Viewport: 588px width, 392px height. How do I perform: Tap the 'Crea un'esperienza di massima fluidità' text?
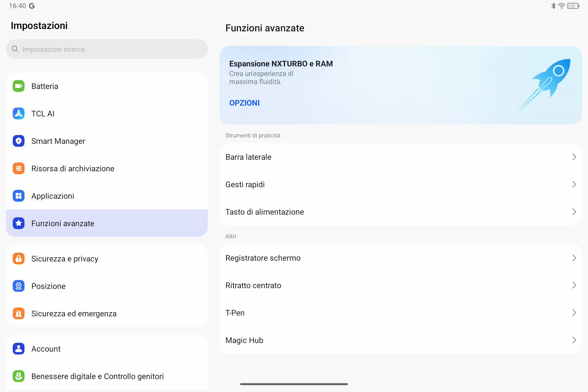(261, 77)
